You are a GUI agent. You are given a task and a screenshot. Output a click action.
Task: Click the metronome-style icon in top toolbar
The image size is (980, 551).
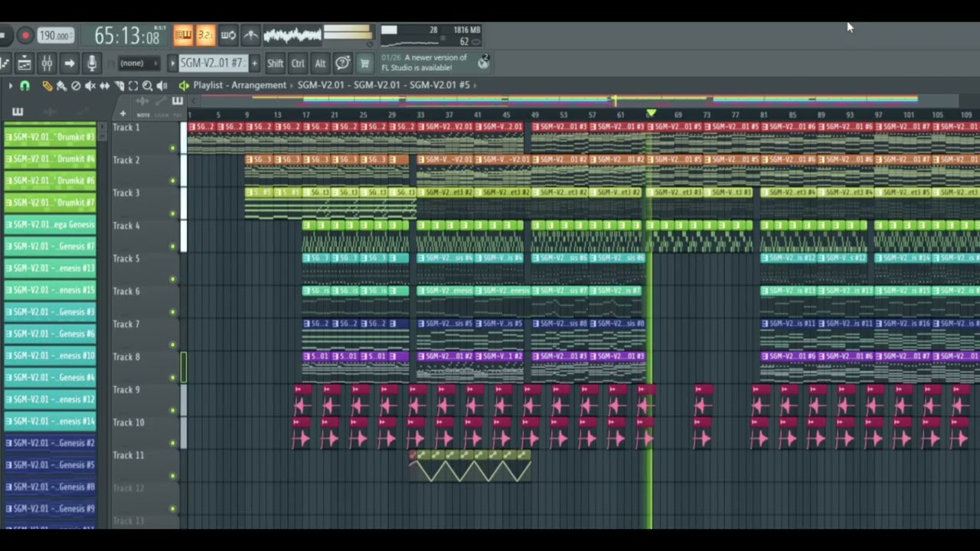coord(250,34)
